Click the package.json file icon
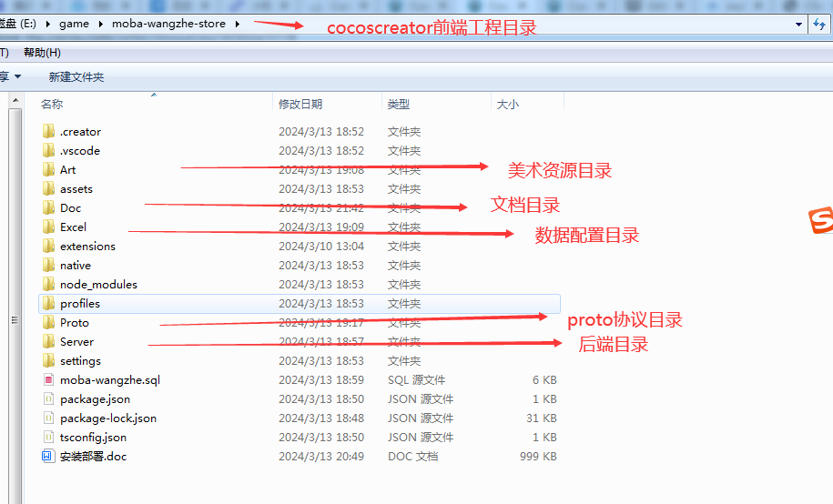 (x=49, y=399)
